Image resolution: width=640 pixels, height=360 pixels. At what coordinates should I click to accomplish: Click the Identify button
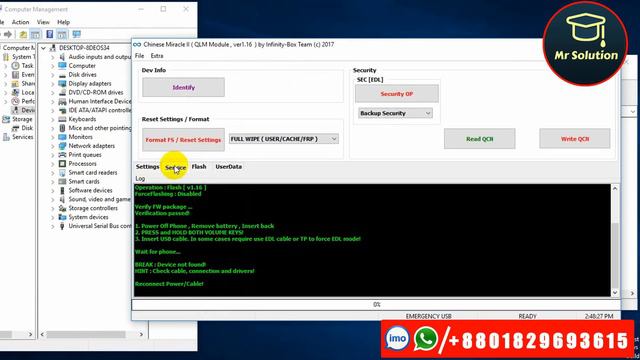point(183,87)
